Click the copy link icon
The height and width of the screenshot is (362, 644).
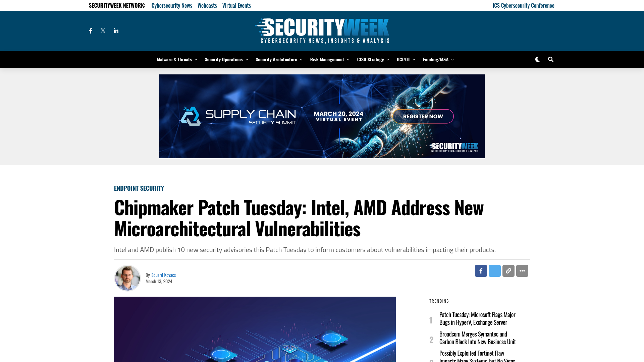click(508, 270)
